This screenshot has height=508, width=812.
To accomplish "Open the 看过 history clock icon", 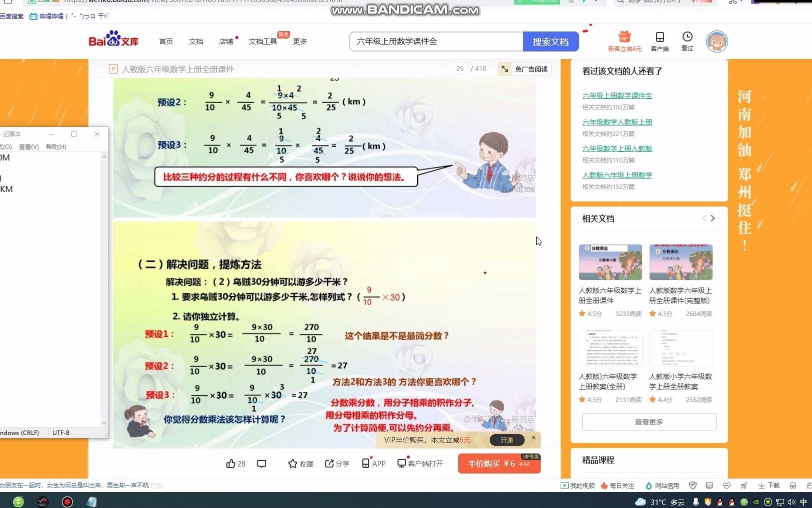I will (687, 41).
